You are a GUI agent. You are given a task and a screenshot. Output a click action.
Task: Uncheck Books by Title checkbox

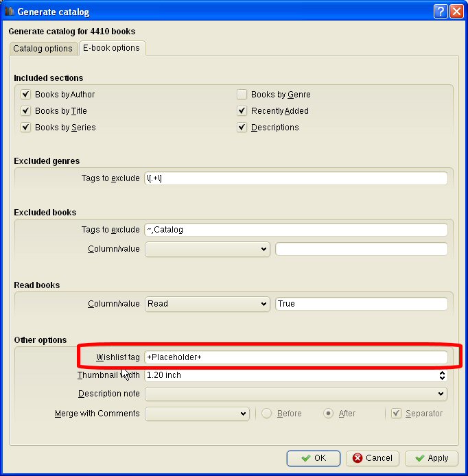[26, 111]
